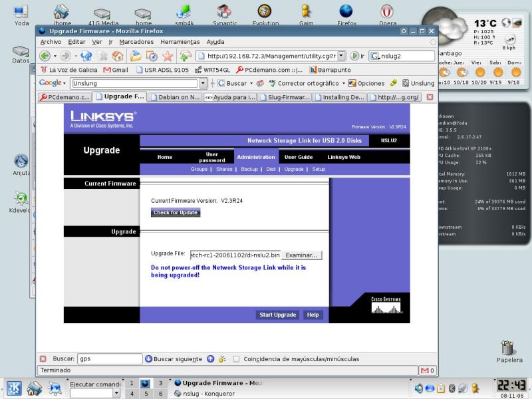Open La Voz de Galicia bookmark

click(x=69, y=70)
